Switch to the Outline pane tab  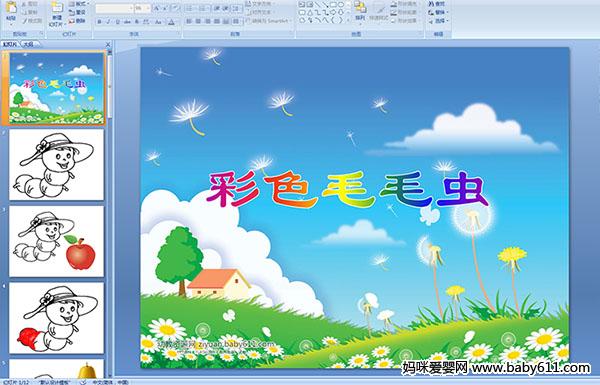click(28, 44)
